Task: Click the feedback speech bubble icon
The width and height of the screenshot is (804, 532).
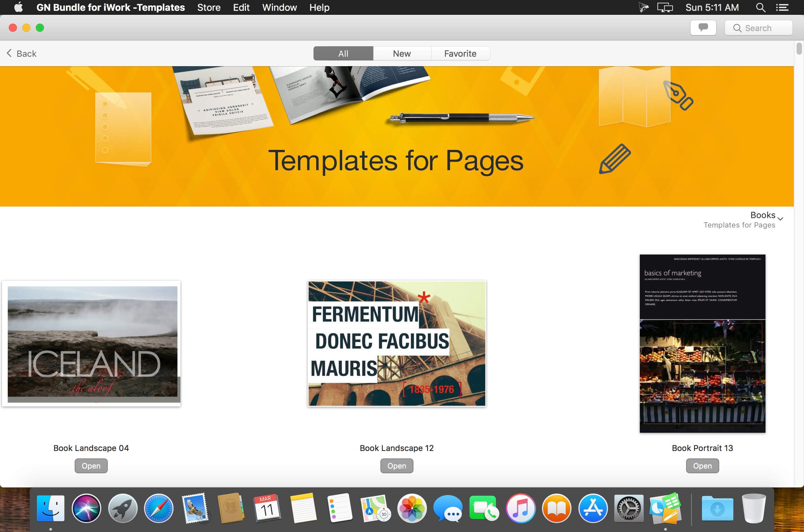Action: click(x=703, y=27)
